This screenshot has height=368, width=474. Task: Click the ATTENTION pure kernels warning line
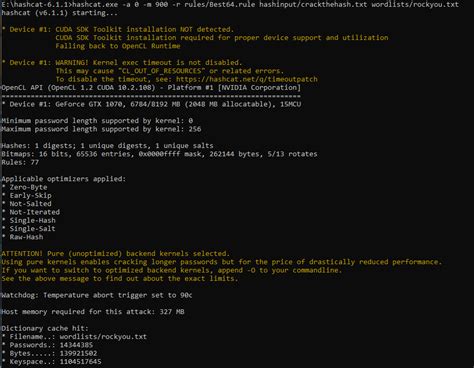115,254
